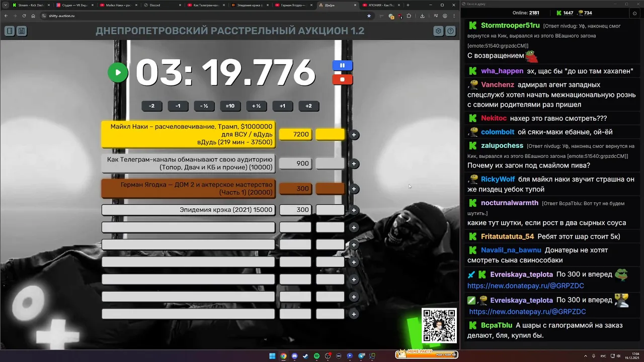Click the empty lot name field below Эпидемия крэка
The height and width of the screenshot is (362, 644).
(x=188, y=227)
